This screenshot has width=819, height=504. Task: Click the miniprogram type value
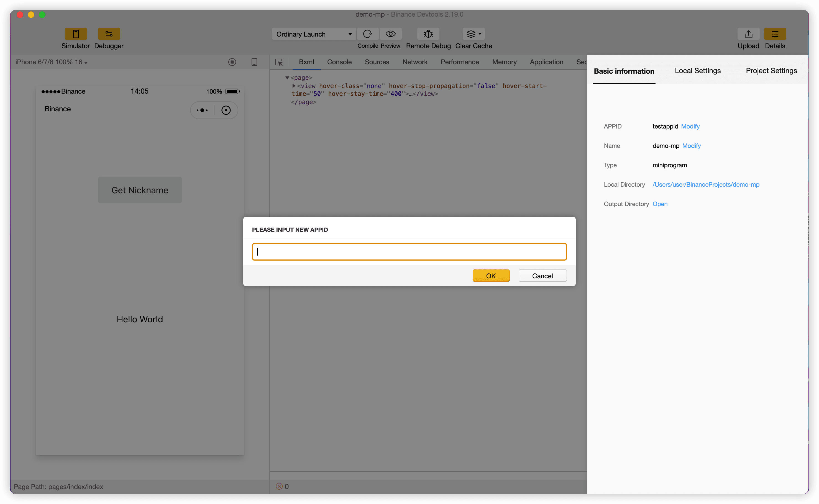click(x=670, y=165)
